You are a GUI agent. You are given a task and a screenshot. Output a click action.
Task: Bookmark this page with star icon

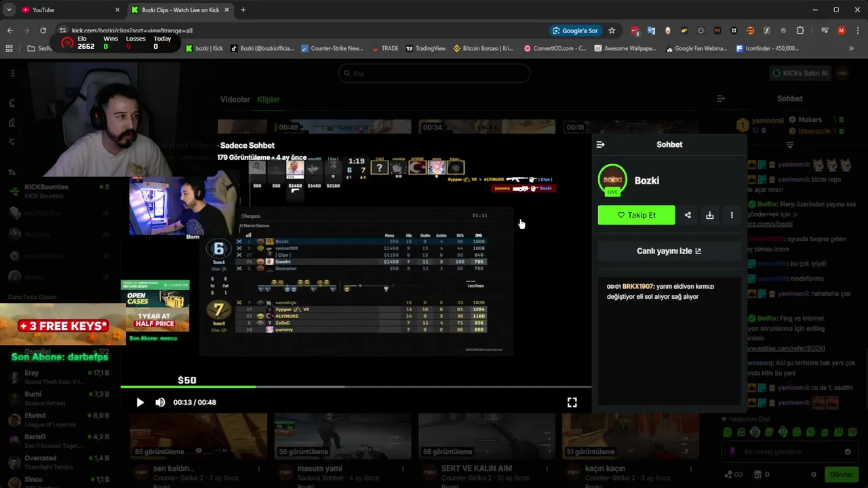click(612, 30)
